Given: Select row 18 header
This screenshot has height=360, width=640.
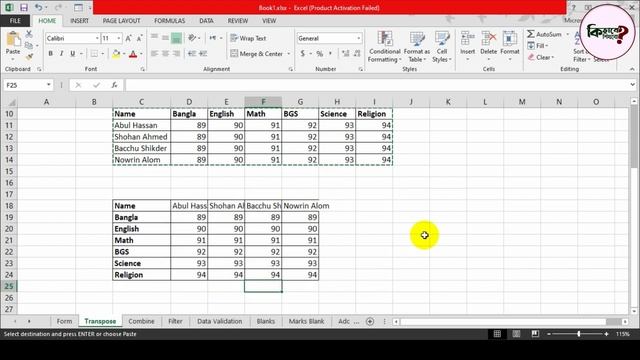Looking at the screenshot, I should [x=9, y=206].
